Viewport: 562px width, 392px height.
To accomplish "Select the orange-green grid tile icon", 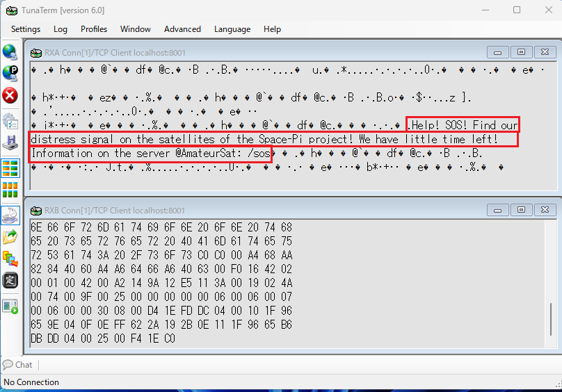I will (x=10, y=190).
